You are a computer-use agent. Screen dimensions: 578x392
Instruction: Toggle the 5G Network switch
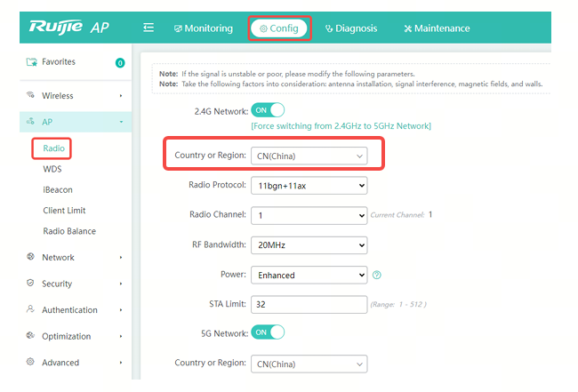point(268,332)
